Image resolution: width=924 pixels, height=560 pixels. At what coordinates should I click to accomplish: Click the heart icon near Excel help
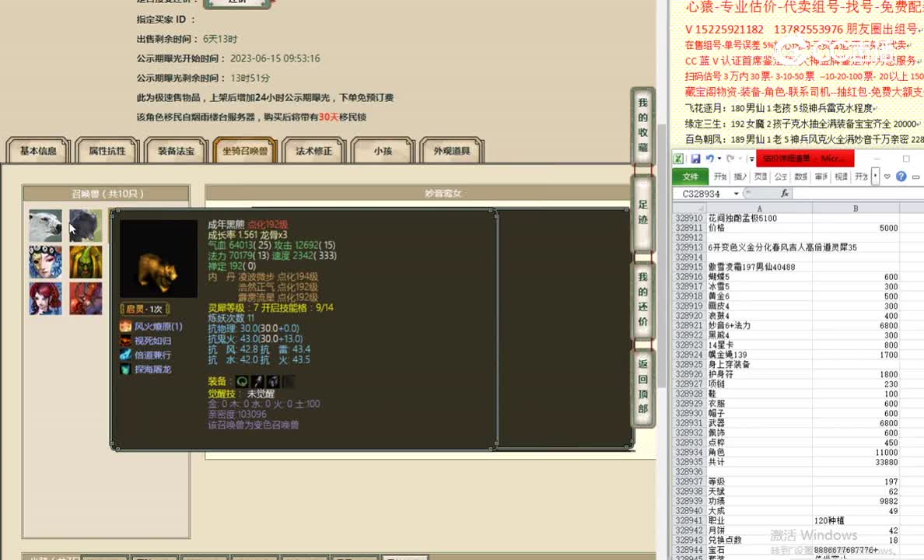(887, 177)
